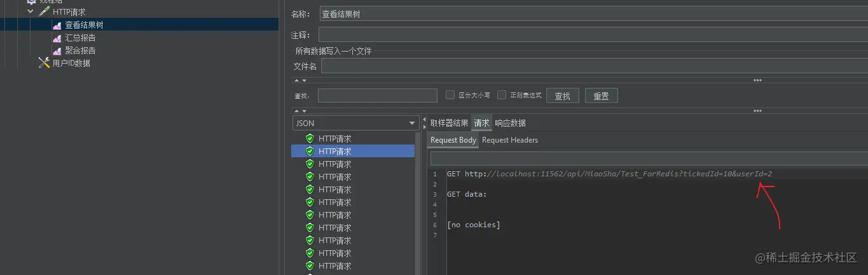
Task: Click the 查看结果树 listener icon
Action: [x=57, y=25]
